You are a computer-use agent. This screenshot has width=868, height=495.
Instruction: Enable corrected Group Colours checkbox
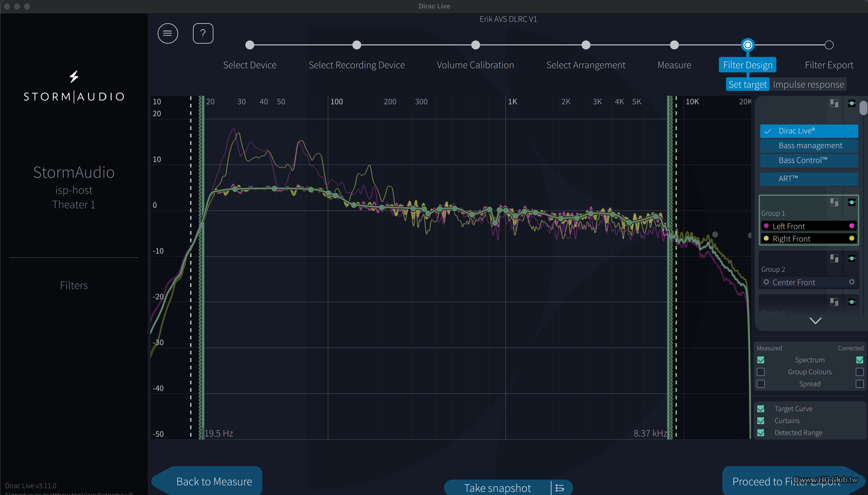(x=859, y=372)
